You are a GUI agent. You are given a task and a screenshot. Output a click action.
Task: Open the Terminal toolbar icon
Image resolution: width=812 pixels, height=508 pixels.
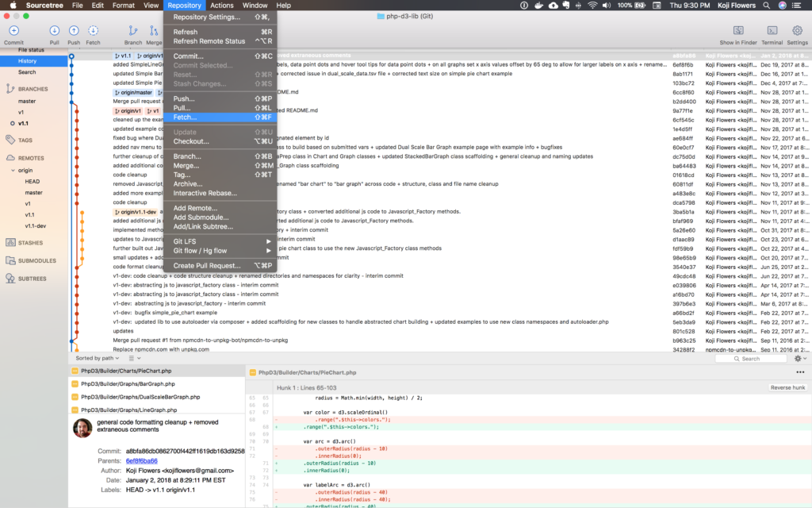coord(772,31)
